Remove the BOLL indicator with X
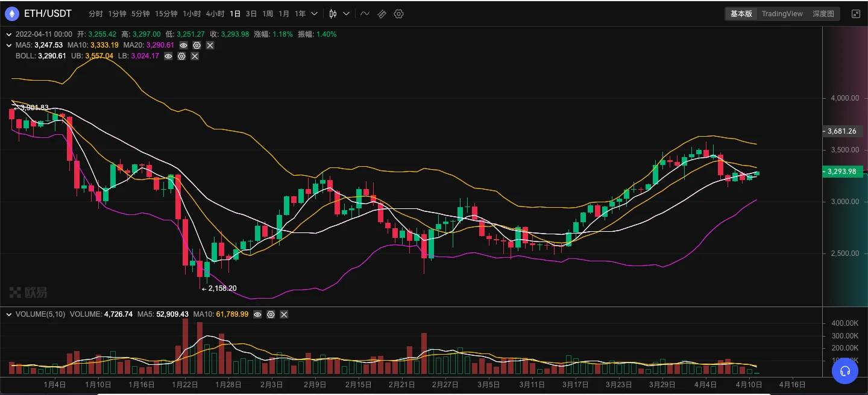The width and height of the screenshot is (868, 395). [195, 56]
